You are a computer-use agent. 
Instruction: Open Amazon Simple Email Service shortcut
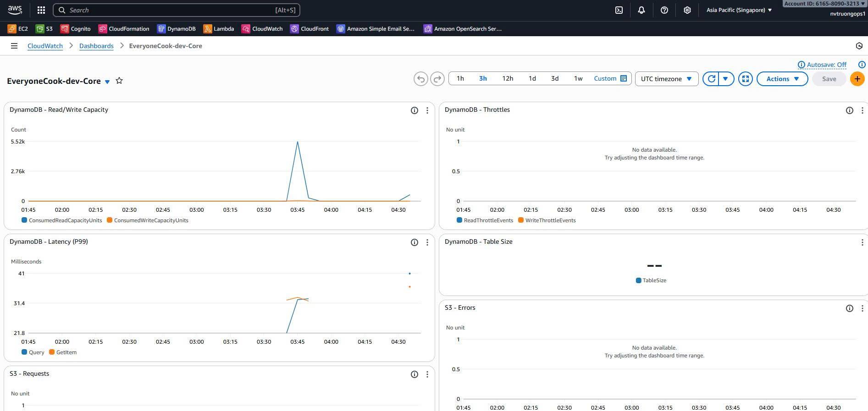tap(376, 29)
